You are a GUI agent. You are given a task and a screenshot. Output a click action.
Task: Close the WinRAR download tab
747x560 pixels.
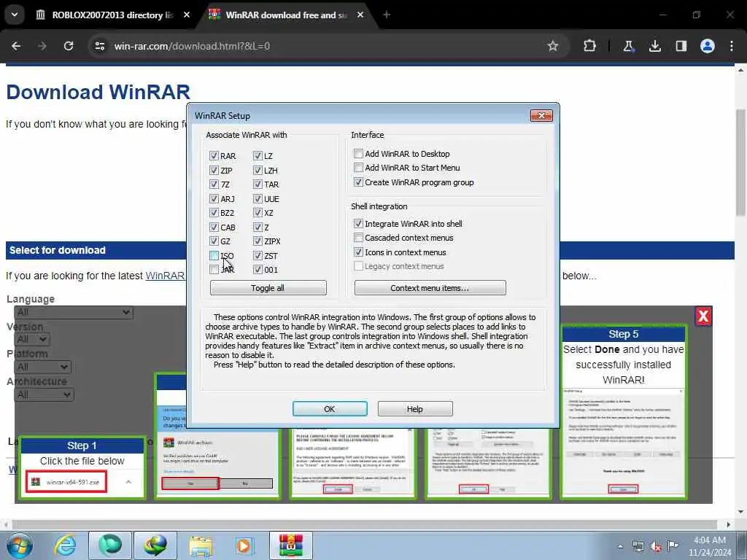coord(360,15)
